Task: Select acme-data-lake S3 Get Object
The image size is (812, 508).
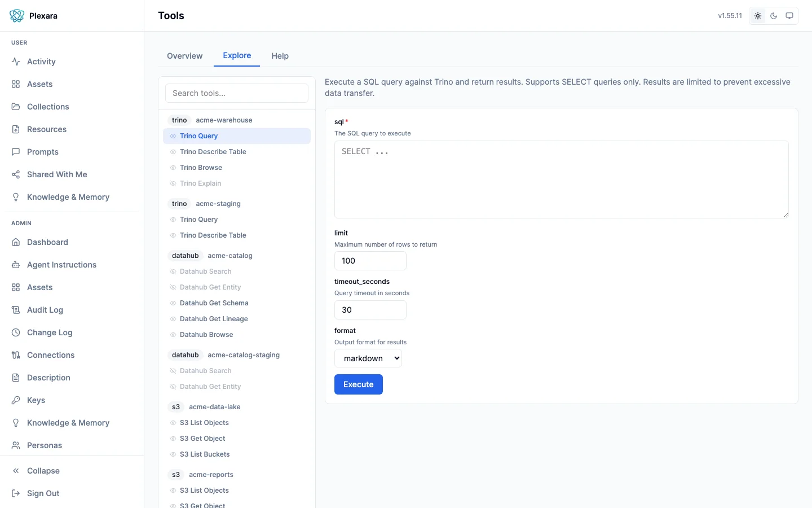Action: 237,439
